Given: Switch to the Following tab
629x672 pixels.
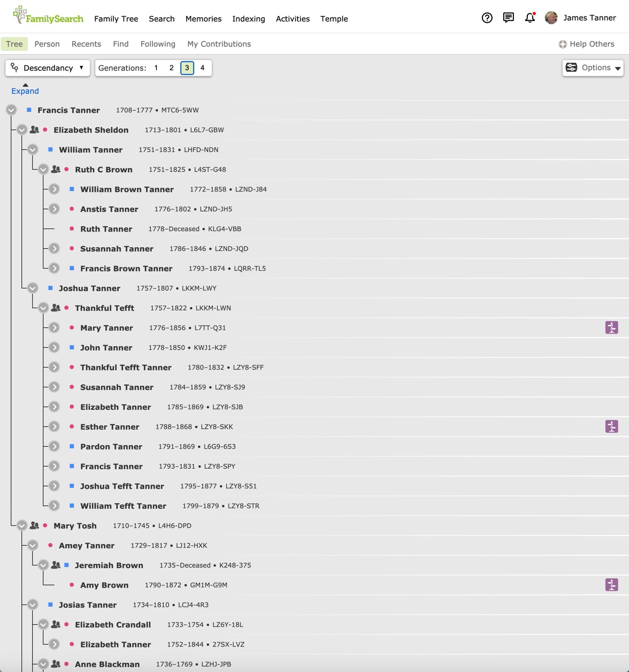Looking at the screenshot, I should (158, 44).
